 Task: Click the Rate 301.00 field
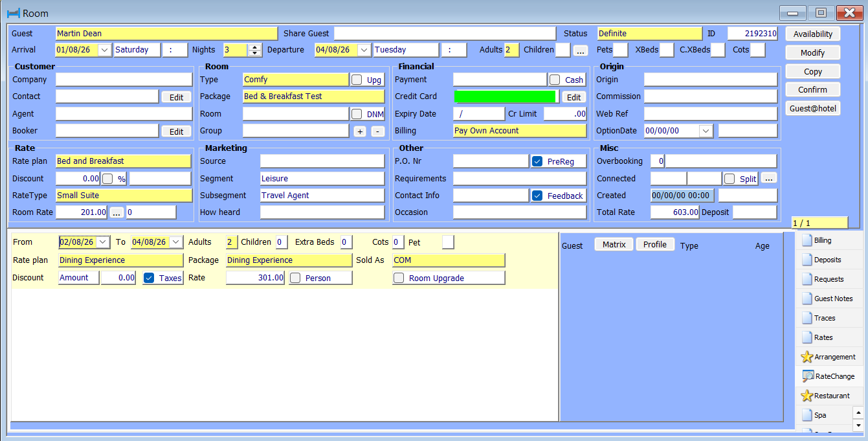point(255,278)
